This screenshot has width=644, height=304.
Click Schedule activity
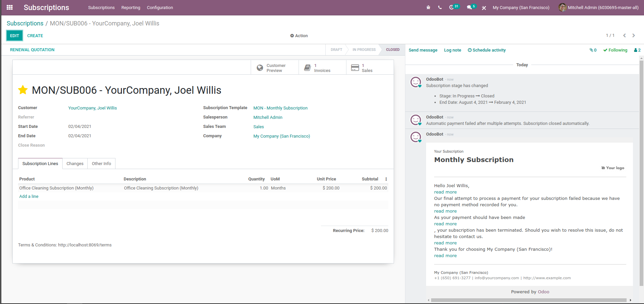pyautogui.click(x=487, y=50)
